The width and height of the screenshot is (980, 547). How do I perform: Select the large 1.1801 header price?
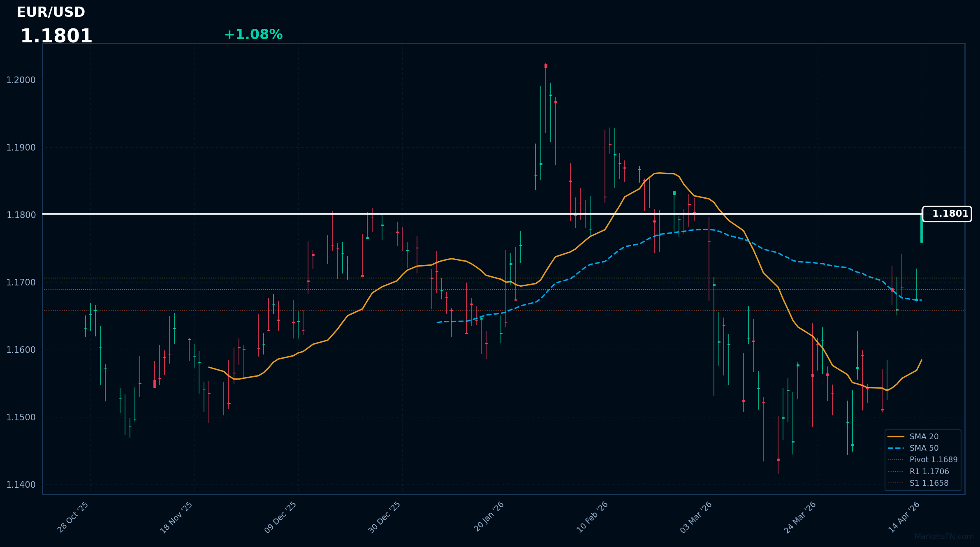point(56,36)
